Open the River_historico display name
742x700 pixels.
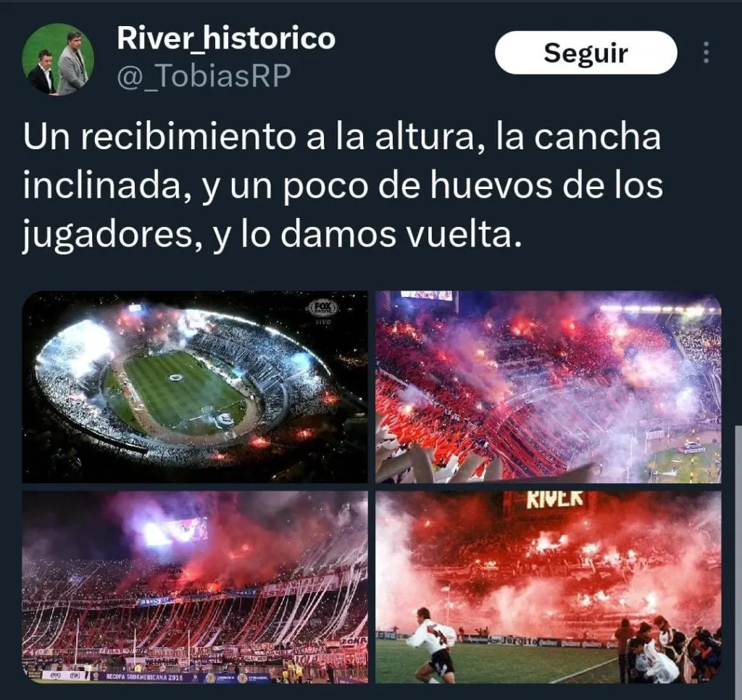coord(226,38)
